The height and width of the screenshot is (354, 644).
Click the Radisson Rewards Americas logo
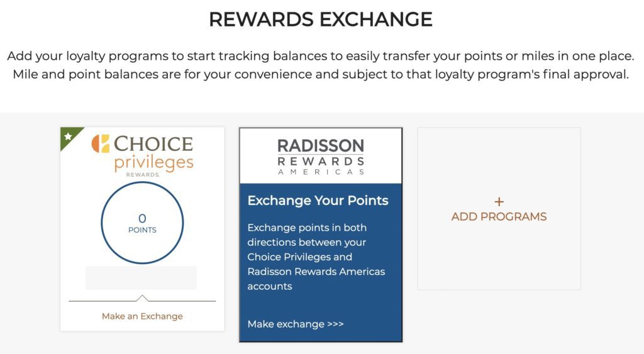pos(321,157)
